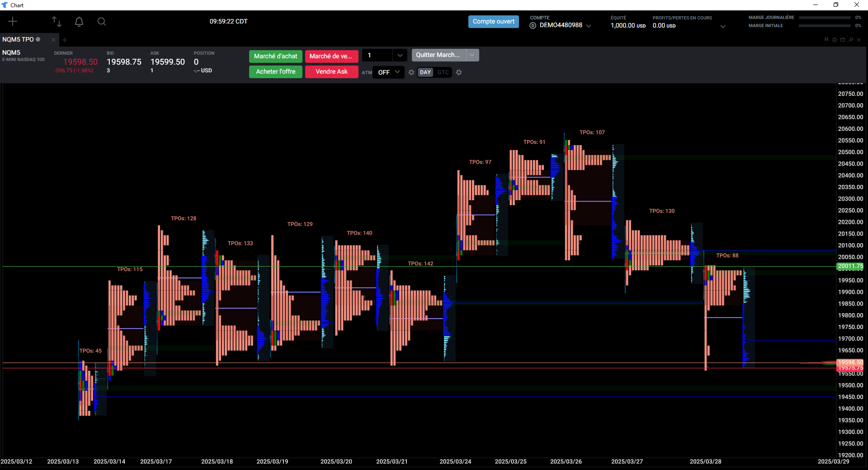Screen dimensions: 868x470
Task: Expand the profits/pertes details chevron
Action: click(x=723, y=26)
